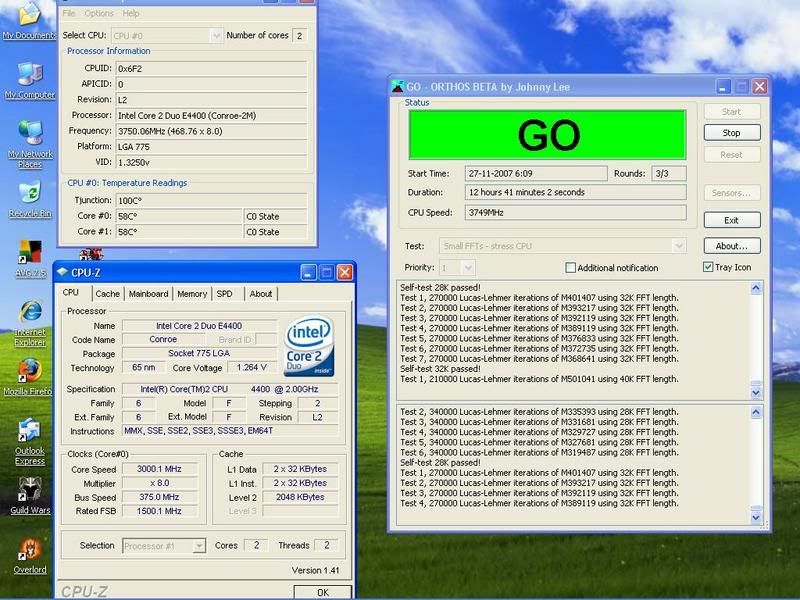
Task: Switch to the Mainboard tab
Action: [x=148, y=294]
